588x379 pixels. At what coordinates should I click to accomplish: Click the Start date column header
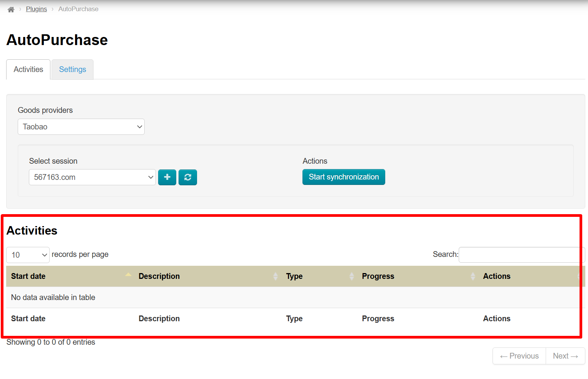(x=28, y=276)
